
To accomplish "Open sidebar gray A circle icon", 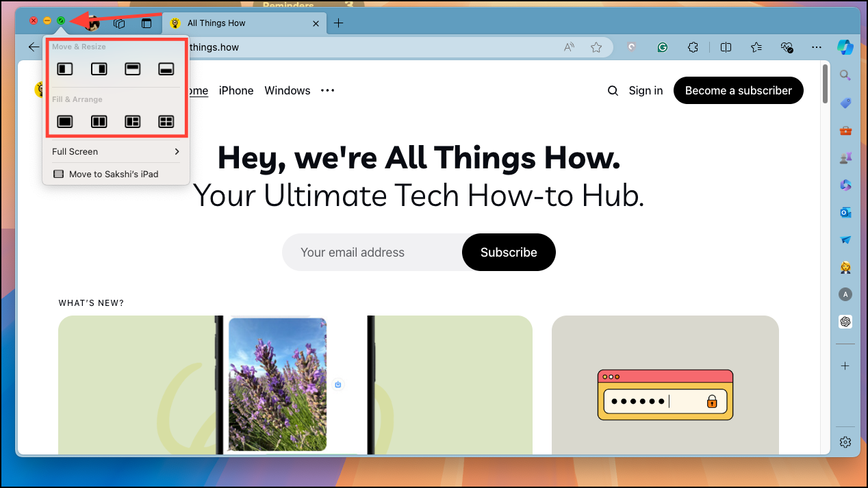I will pos(845,294).
